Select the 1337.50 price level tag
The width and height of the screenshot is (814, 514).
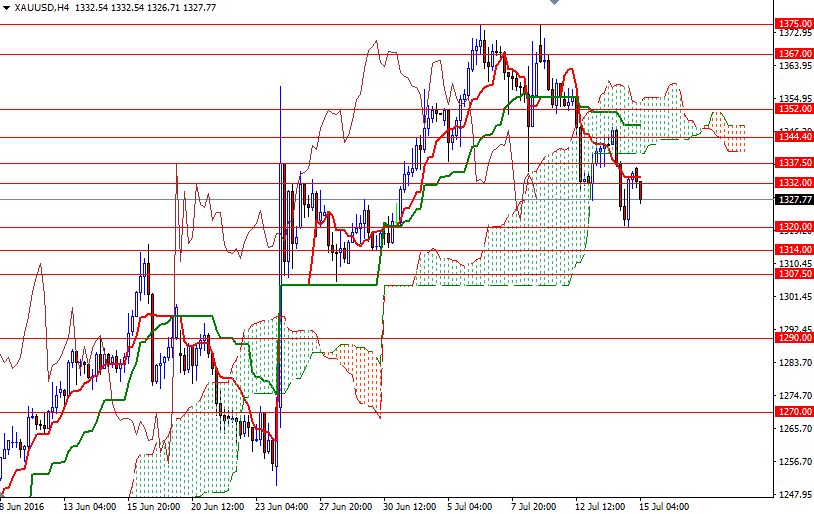794,162
